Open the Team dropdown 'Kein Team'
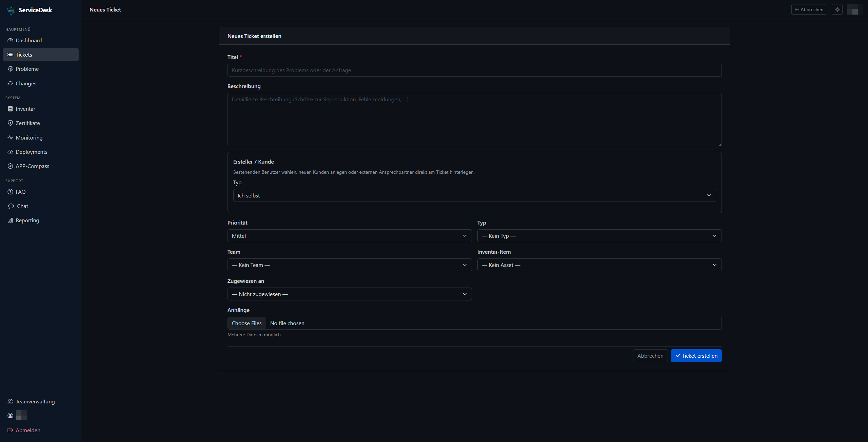 pos(350,265)
